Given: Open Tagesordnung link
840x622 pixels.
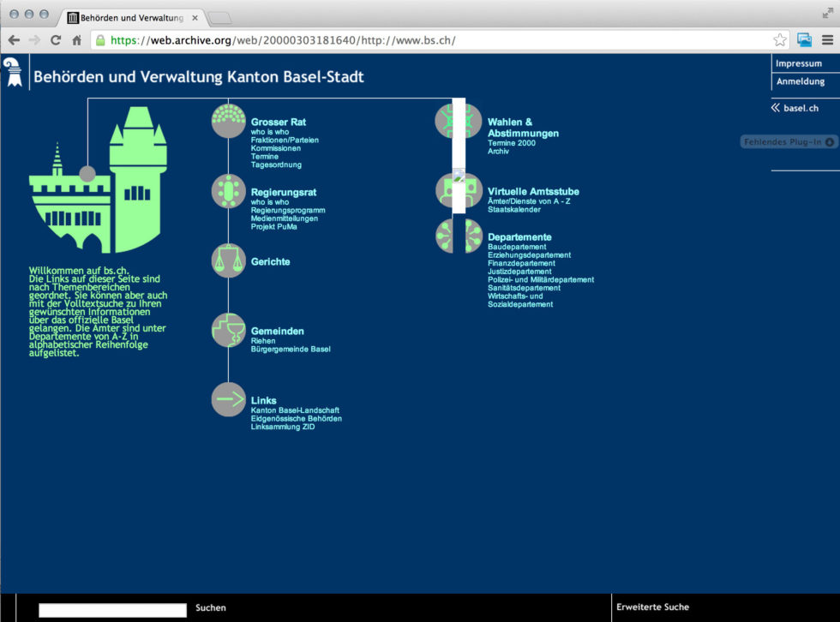Looking at the screenshot, I should click(276, 164).
